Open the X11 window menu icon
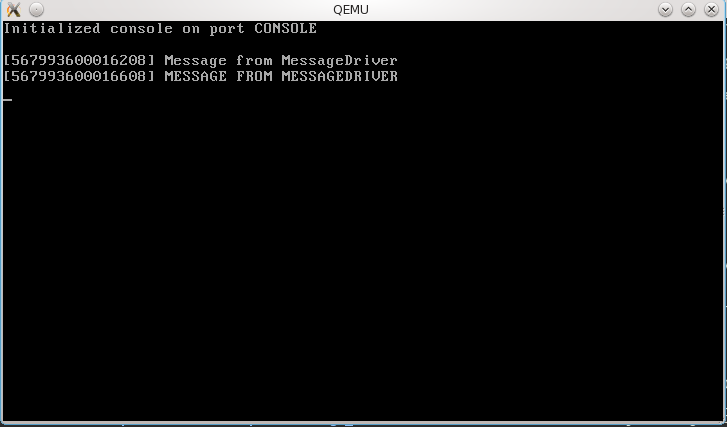Image resolution: width=727 pixels, height=427 pixels. pyautogui.click(x=14, y=9)
